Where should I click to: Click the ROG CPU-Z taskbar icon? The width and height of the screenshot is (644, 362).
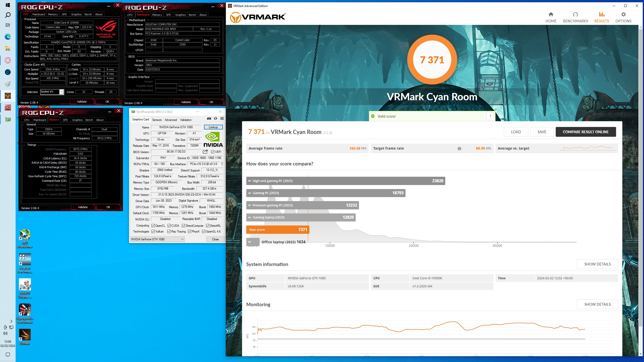(x=8, y=108)
